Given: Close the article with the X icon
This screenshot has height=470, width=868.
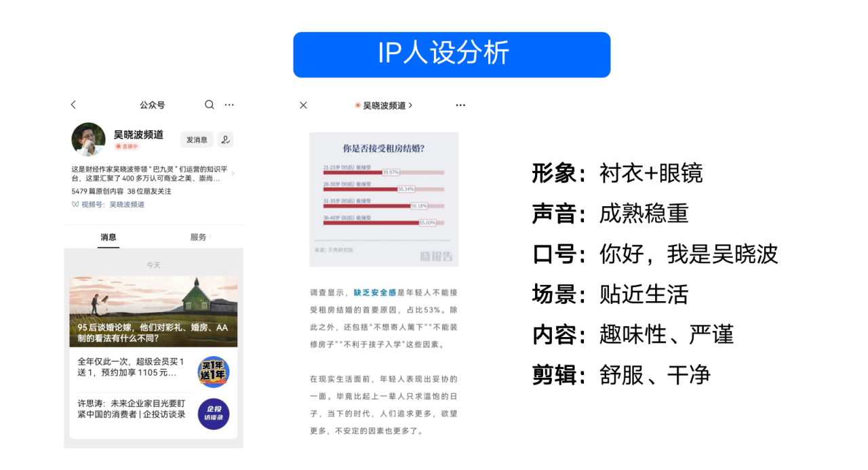Looking at the screenshot, I should tap(303, 105).
